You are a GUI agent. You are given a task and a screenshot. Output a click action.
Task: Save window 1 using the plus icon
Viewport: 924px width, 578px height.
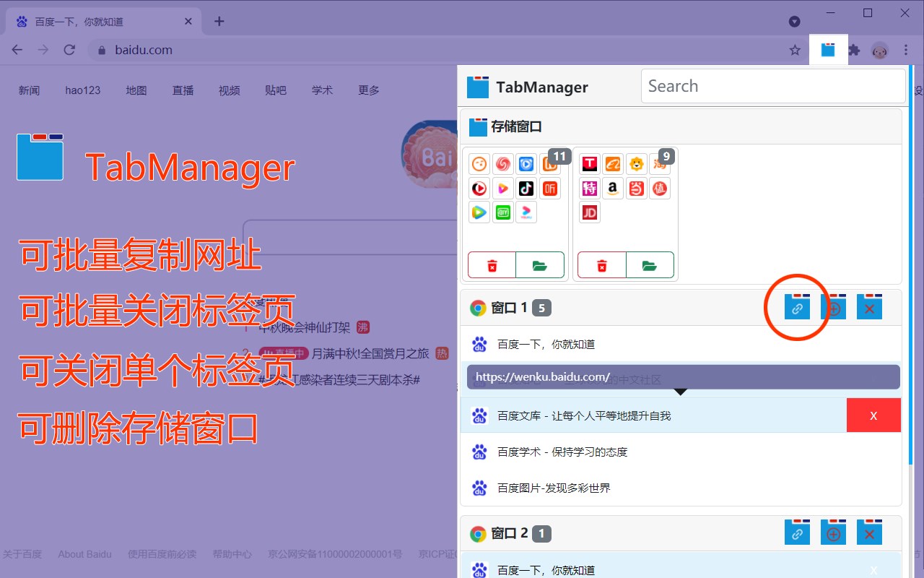click(833, 308)
